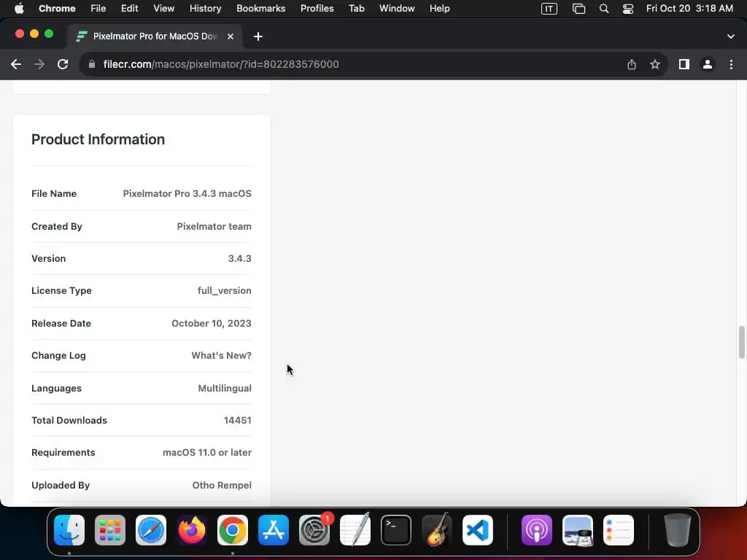Open the View menu
The width and height of the screenshot is (747, 560).
pyautogui.click(x=163, y=9)
